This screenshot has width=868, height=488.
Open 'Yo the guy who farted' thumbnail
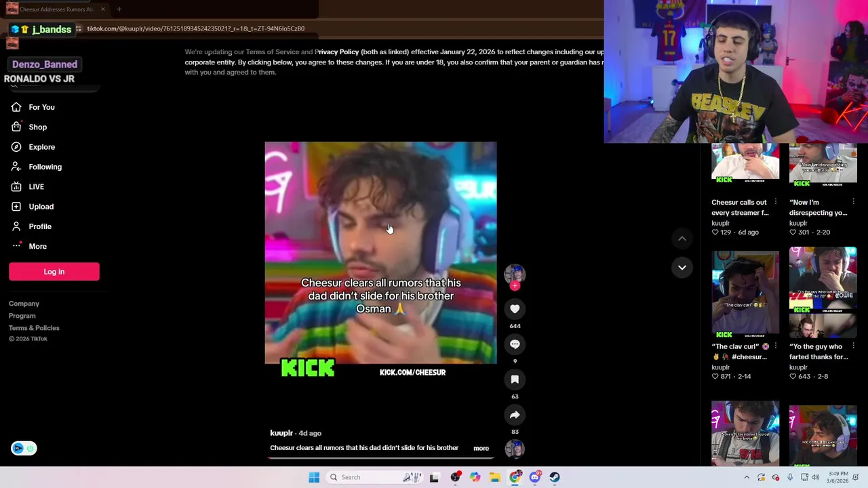click(823, 292)
